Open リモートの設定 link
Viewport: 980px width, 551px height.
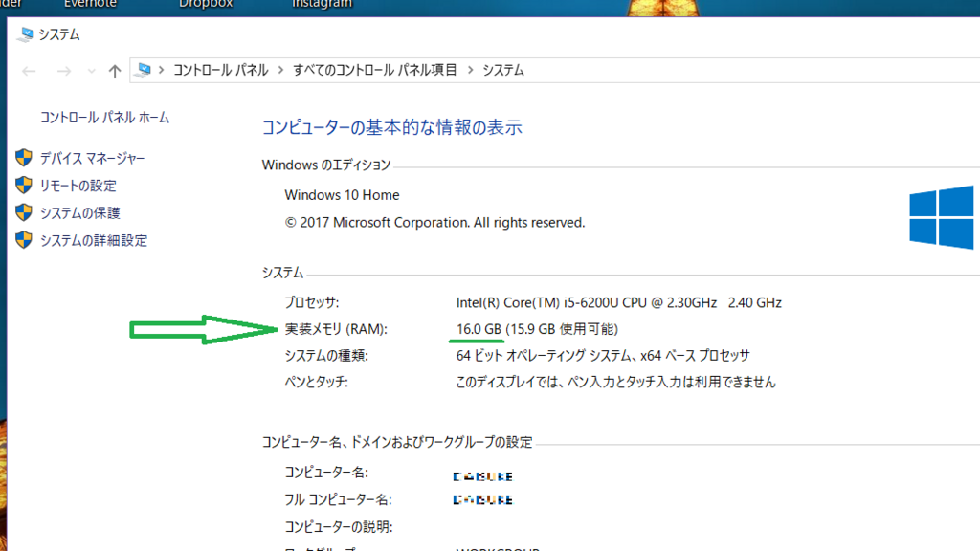click(x=78, y=186)
